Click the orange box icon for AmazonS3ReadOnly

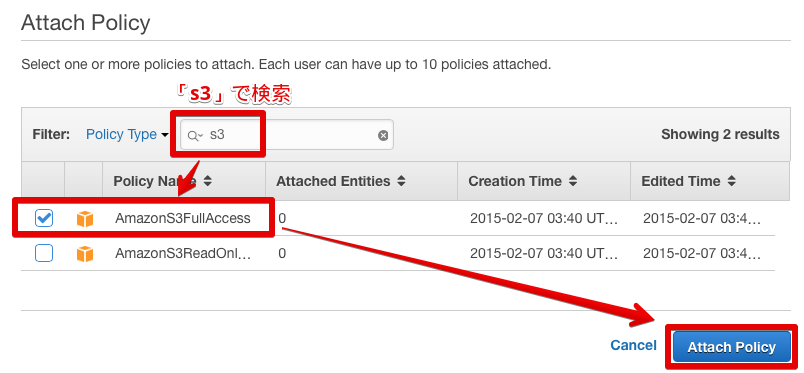coord(85,254)
